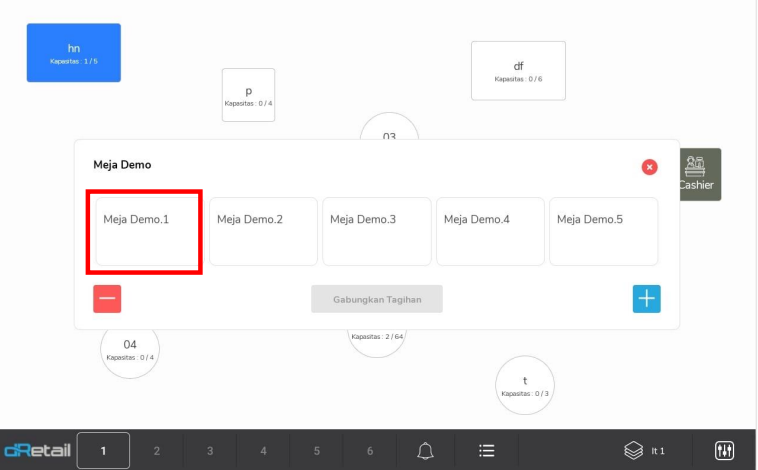Switch to page tab 2 in bottom bar

pyautogui.click(x=157, y=451)
